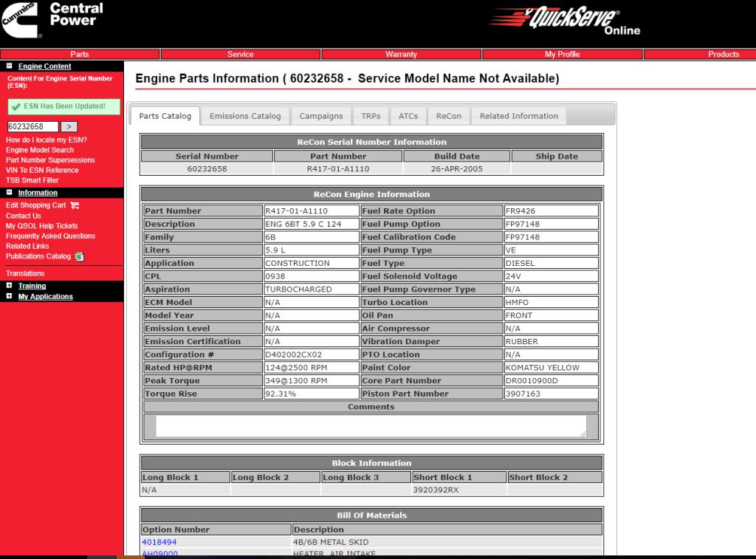Expand the Training section
This screenshot has width=756, height=559.
pos(10,286)
